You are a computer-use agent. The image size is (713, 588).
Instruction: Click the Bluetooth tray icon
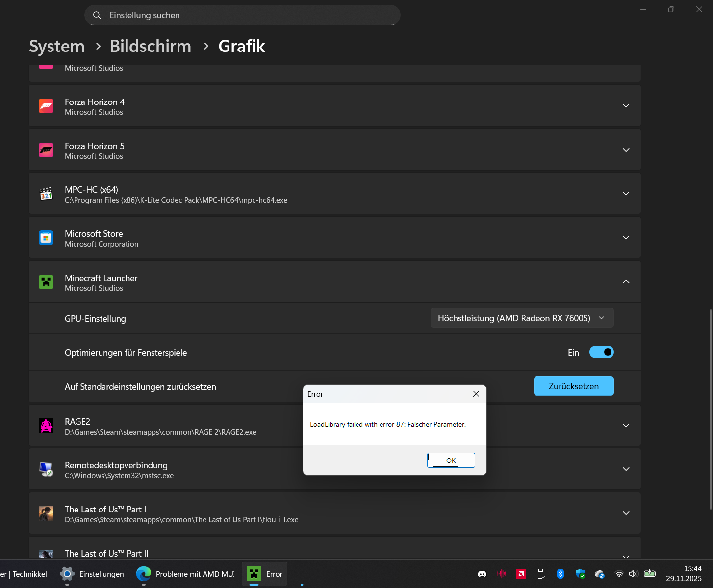click(560, 573)
